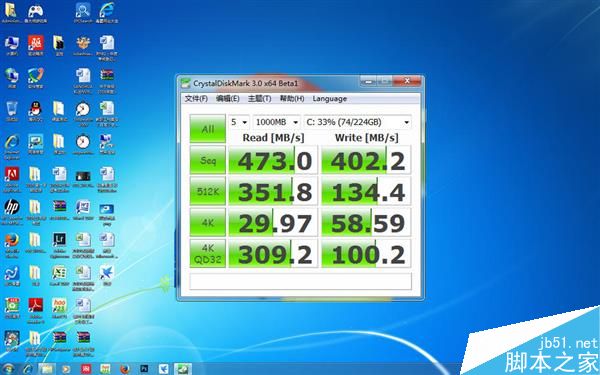The height and width of the screenshot is (375, 600).
Task: Open the 帮助(H) menu
Action: tap(292, 99)
